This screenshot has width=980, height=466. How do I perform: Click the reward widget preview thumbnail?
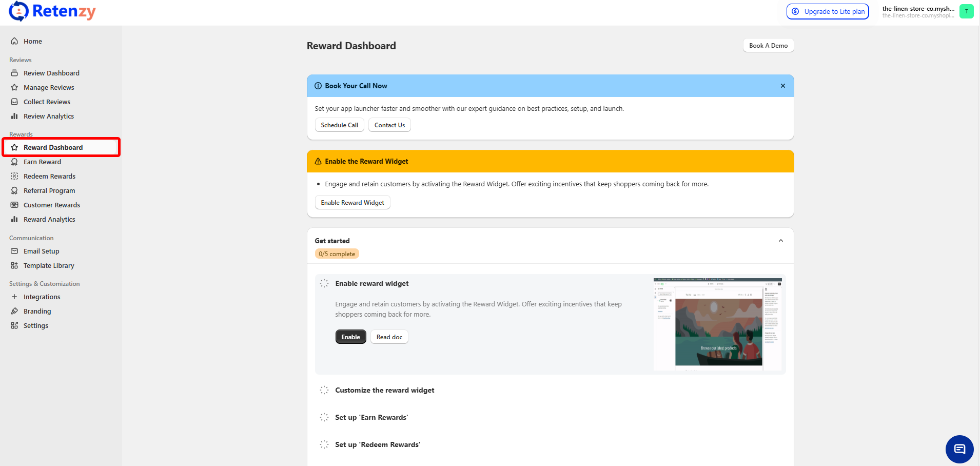tap(717, 324)
